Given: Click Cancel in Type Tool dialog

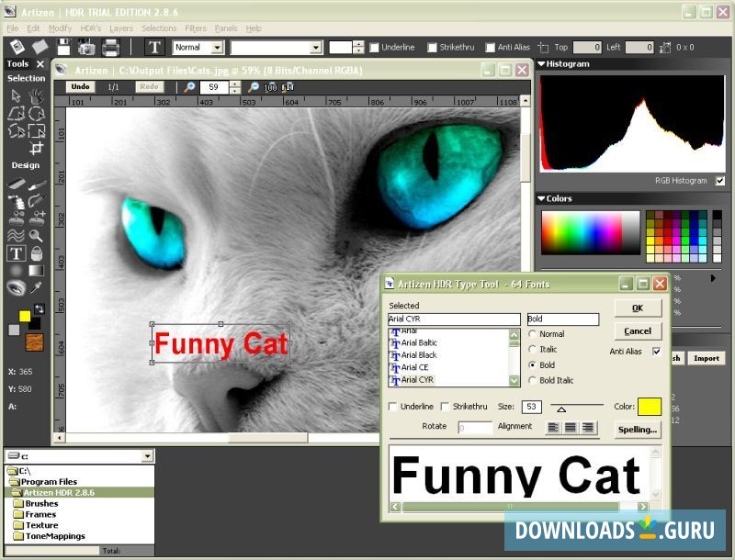Looking at the screenshot, I should tap(638, 331).
